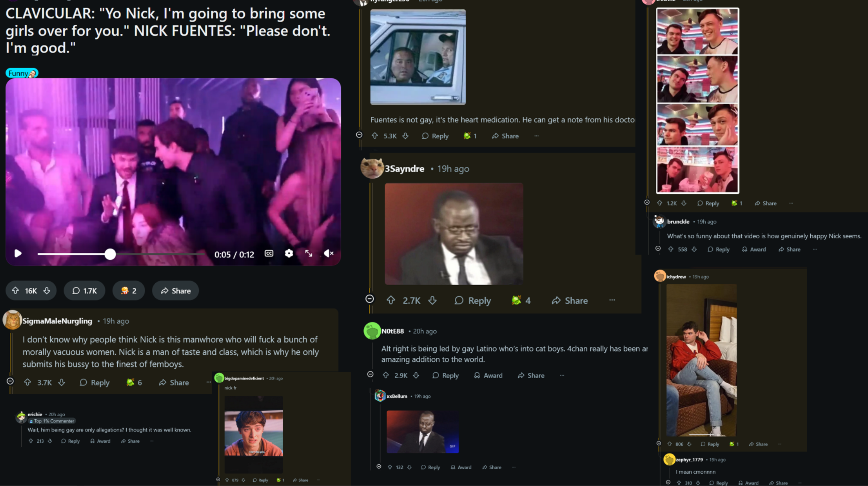Downvote the main post
Screen dimensions: 868x486
click(47, 291)
